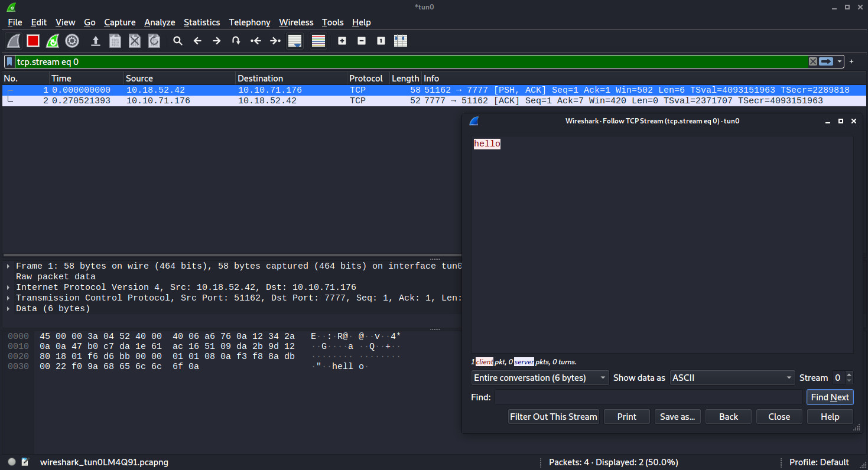Click the Help button in Follow Stream dialog
The image size is (868, 470).
[x=830, y=417]
